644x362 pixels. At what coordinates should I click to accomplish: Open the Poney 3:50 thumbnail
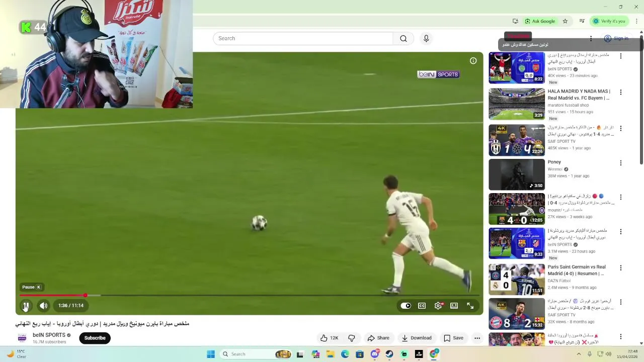[x=517, y=174]
